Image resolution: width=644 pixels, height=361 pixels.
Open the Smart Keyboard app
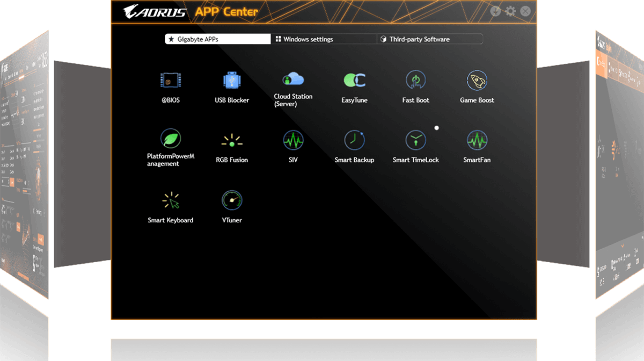click(x=171, y=201)
